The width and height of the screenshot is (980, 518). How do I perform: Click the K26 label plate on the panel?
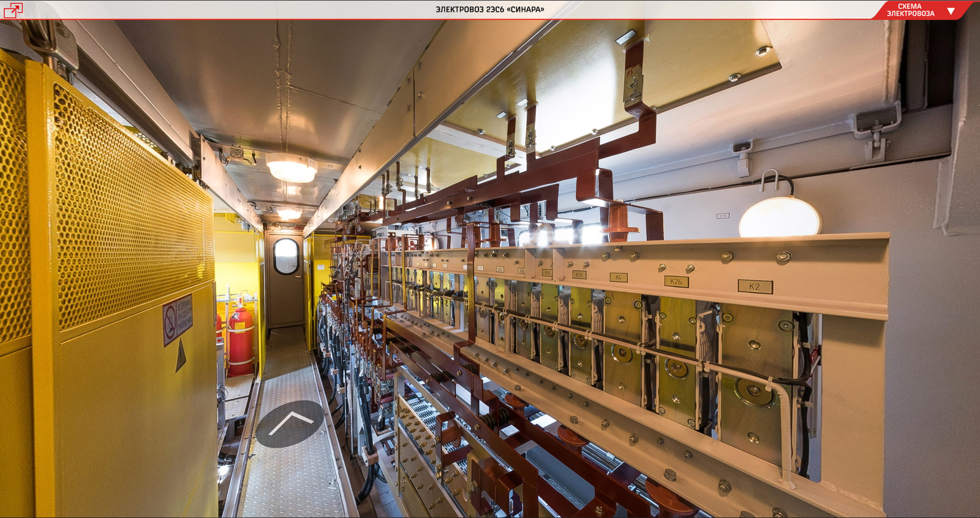(x=676, y=281)
